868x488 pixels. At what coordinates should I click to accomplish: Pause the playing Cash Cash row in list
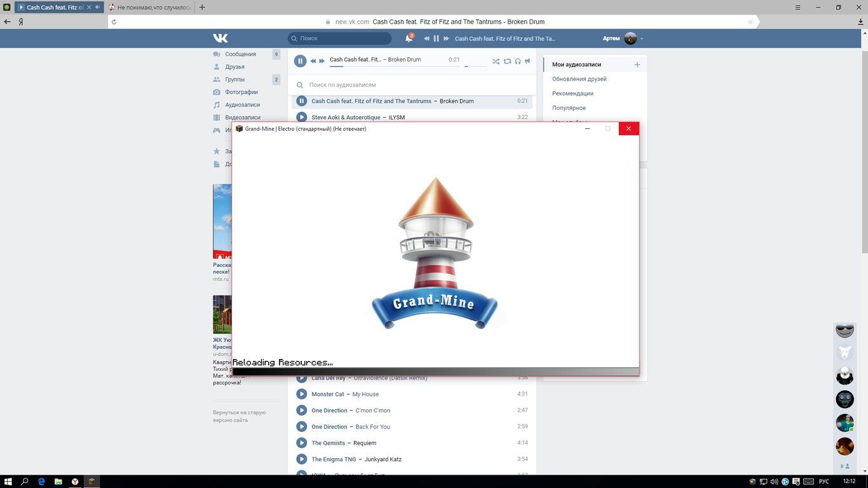click(302, 101)
